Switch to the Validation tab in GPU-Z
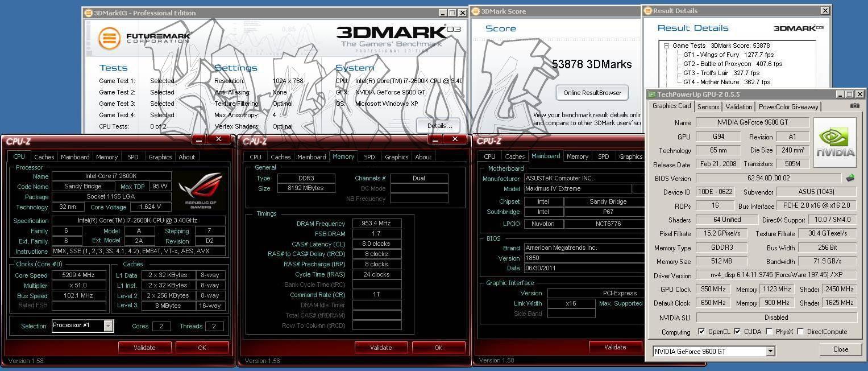 [x=739, y=106]
